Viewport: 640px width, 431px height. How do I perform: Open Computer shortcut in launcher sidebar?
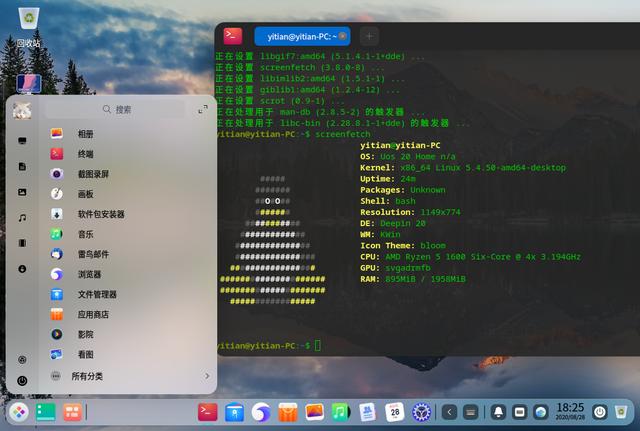(x=22, y=141)
